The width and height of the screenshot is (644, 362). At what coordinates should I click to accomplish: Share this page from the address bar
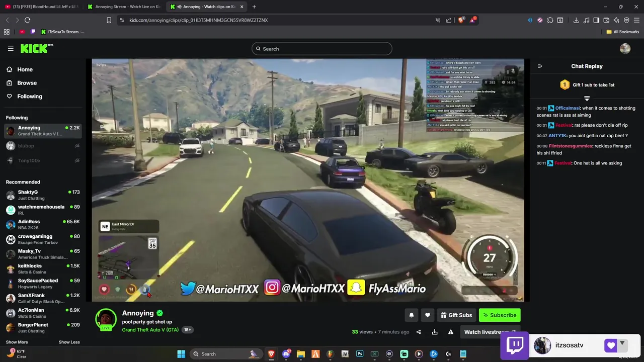[448, 20]
